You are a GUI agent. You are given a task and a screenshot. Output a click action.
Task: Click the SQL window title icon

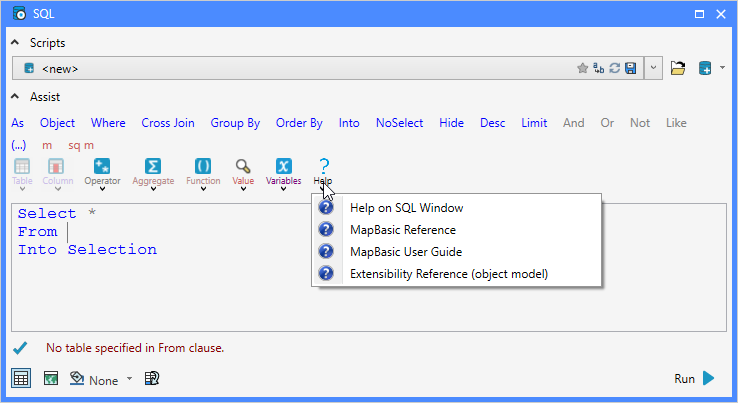[x=19, y=14]
